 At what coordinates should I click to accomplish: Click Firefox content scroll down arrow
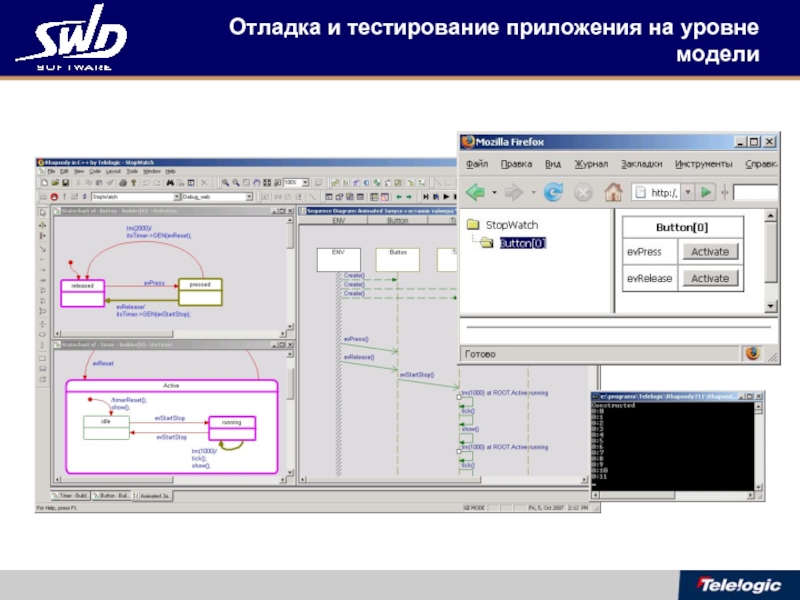(x=770, y=306)
